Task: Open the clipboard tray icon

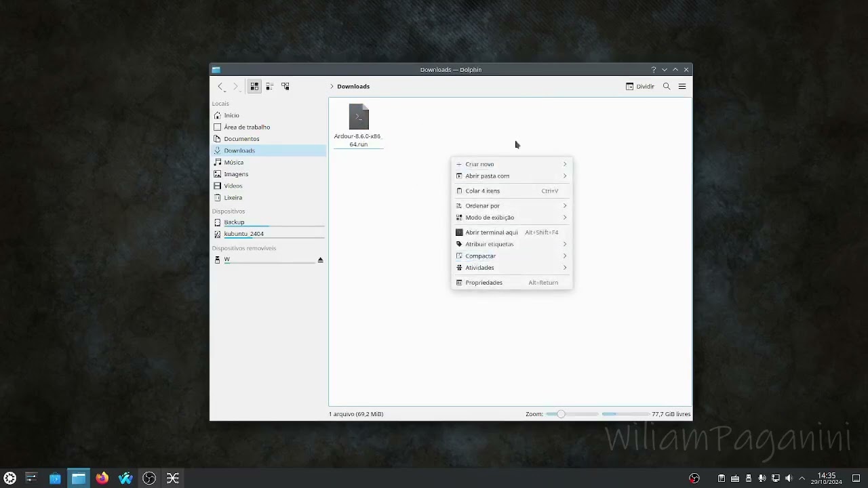Action: click(722, 479)
